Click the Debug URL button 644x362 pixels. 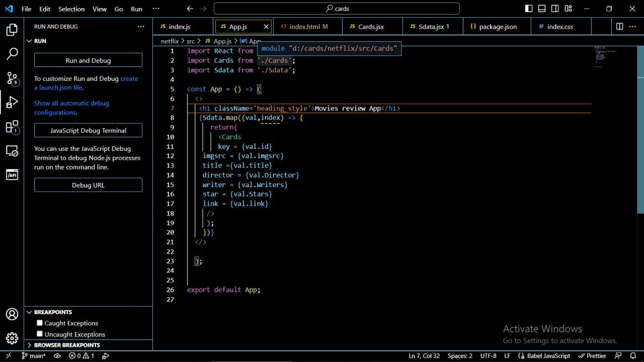pyautogui.click(x=88, y=185)
